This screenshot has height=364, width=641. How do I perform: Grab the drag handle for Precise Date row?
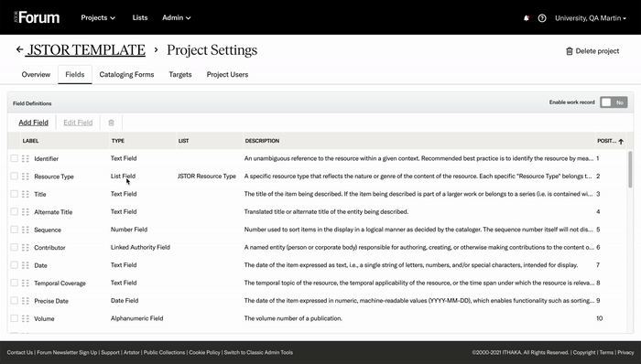pyautogui.click(x=26, y=301)
